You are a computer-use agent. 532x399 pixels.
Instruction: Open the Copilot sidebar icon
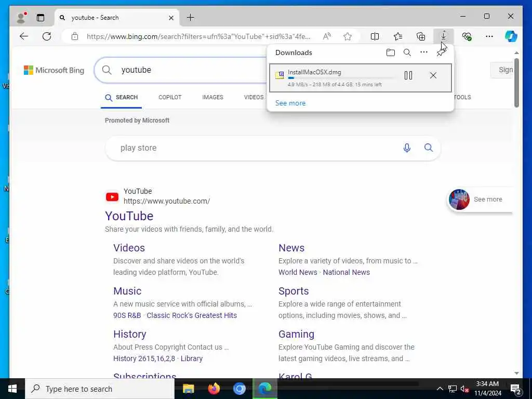[511, 36]
